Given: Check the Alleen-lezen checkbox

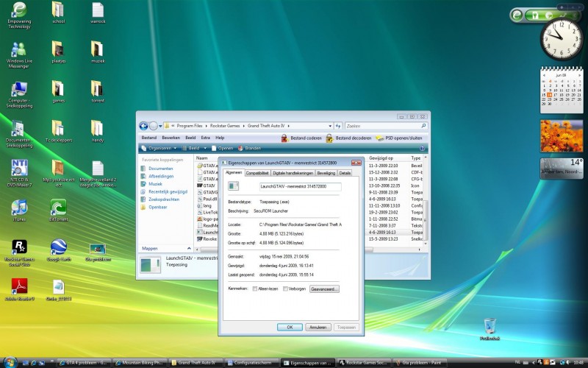Looking at the screenshot, I should (x=255, y=289).
